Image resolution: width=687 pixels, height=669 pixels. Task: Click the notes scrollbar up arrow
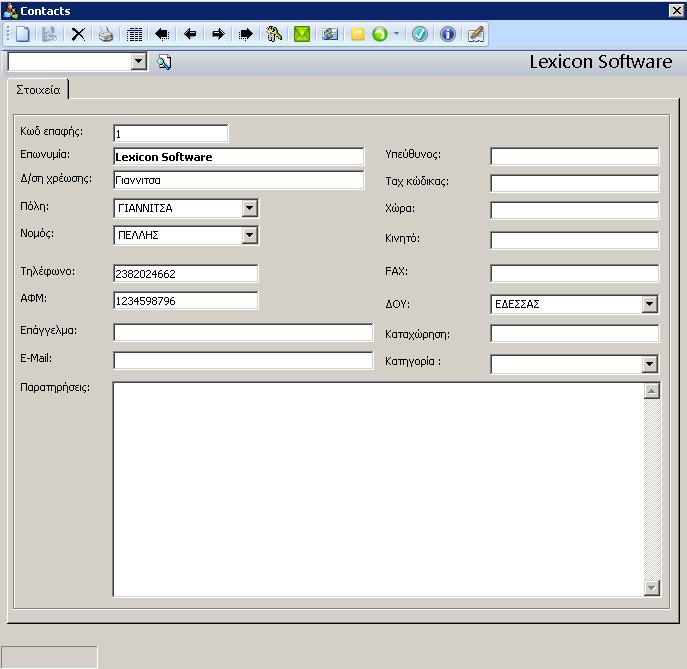[652, 391]
